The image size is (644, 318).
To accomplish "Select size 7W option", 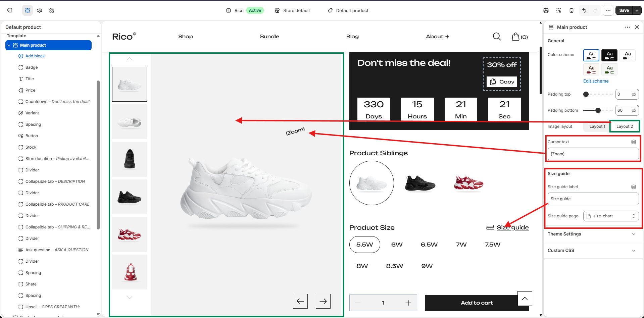I will 461,245.
